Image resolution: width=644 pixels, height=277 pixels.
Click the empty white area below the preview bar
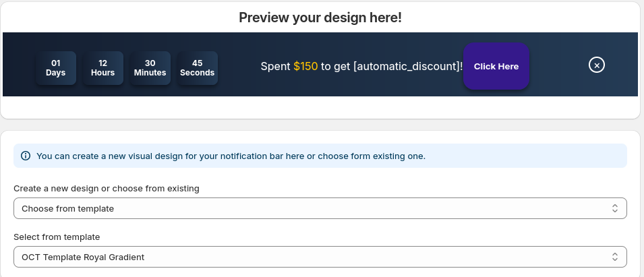pos(320,107)
